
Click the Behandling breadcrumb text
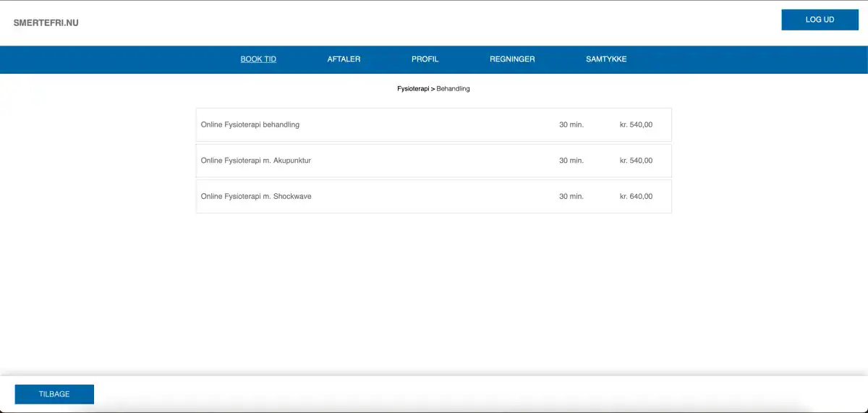[x=454, y=88]
